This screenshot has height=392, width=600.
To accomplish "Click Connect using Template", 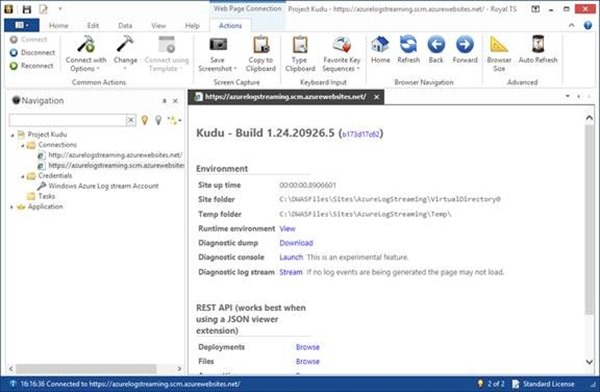I will coord(166,54).
